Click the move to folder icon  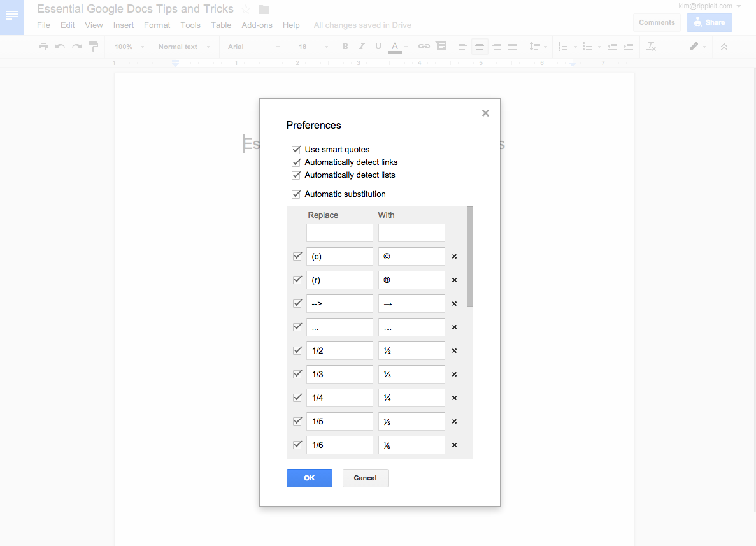point(264,9)
